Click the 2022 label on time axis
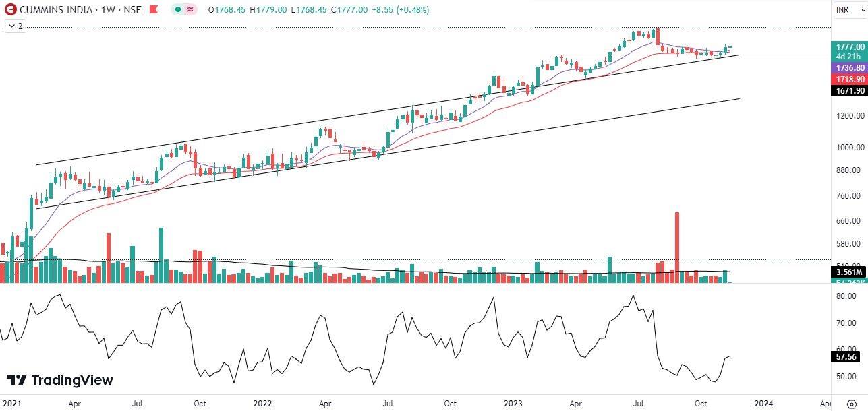This screenshot has height=411, width=868. (x=262, y=403)
